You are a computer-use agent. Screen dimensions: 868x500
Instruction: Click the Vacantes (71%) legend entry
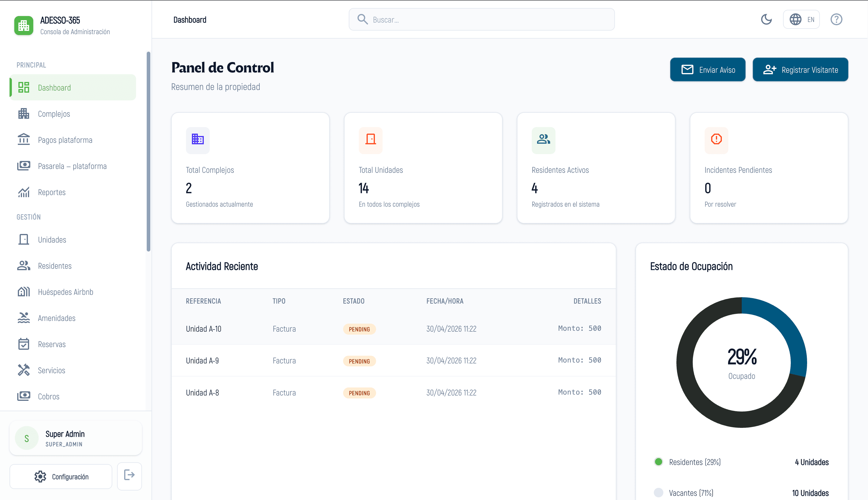pyautogui.click(x=741, y=493)
